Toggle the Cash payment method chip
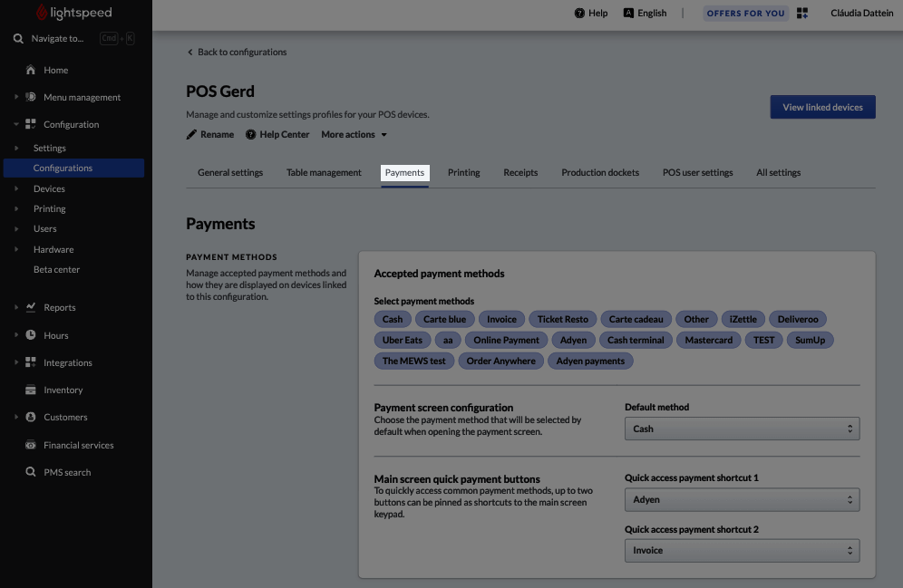The image size is (903, 588). coord(393,319)
